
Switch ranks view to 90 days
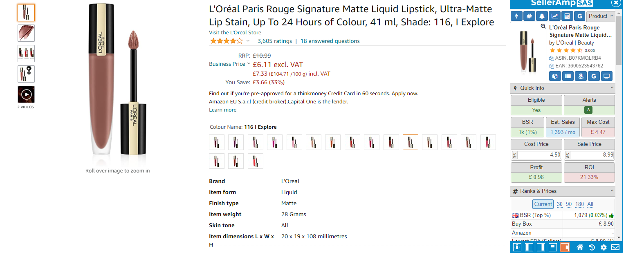pyautogui.click(x=569, y=204)
